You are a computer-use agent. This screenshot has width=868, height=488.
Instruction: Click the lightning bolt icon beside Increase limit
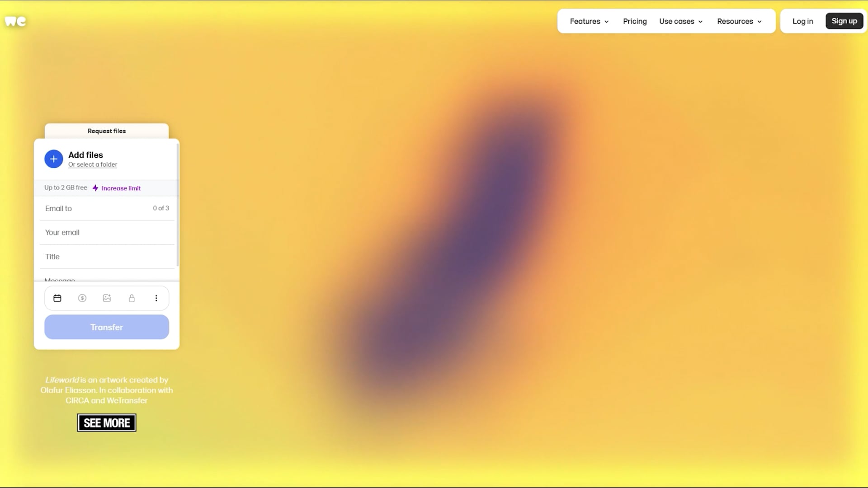point(95,188)
